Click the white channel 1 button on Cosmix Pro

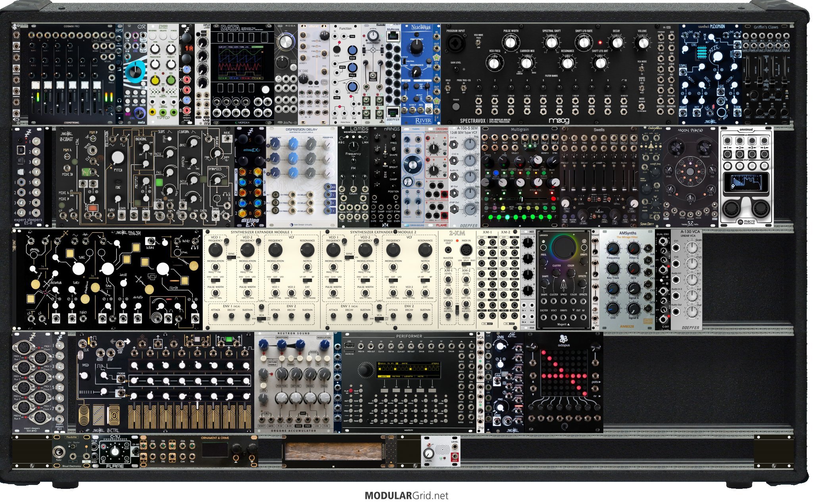[x=36, y=85]
